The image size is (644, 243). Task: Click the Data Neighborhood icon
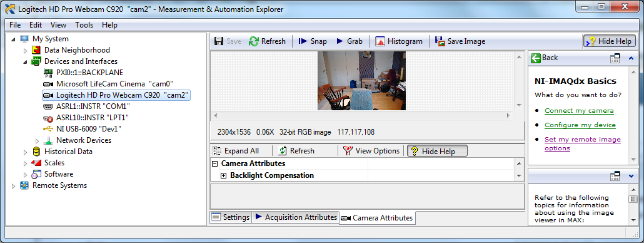pyautogui.click(x=36, y=50)
